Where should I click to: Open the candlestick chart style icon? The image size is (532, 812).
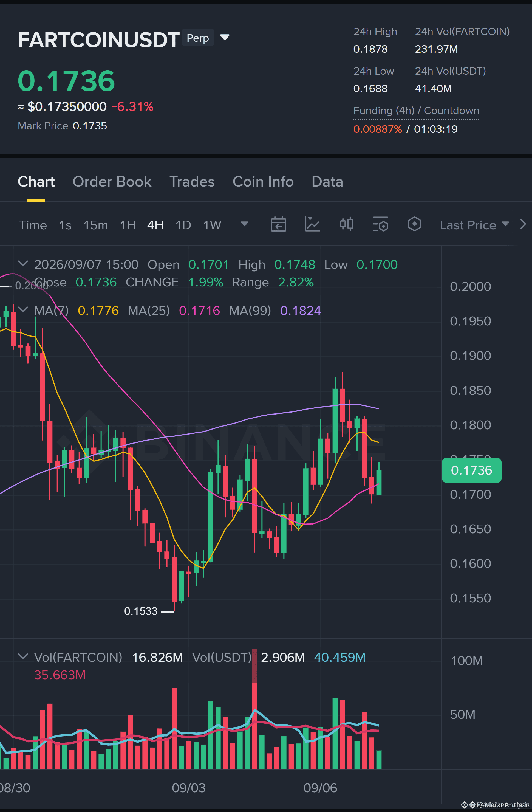click(x=346, y=224)
